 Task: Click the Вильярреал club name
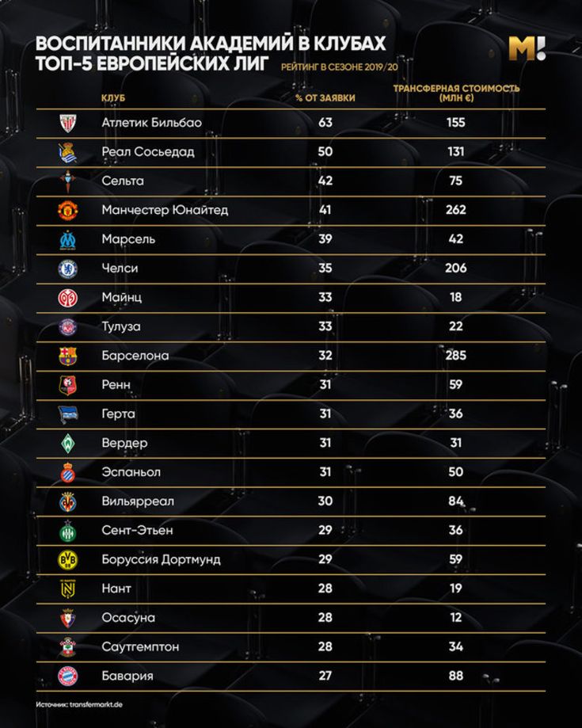click(x=138, y=501)
